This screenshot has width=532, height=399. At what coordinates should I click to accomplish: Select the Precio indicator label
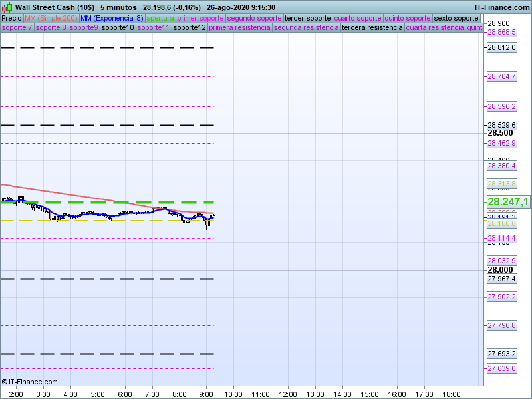tap(11, 18)
